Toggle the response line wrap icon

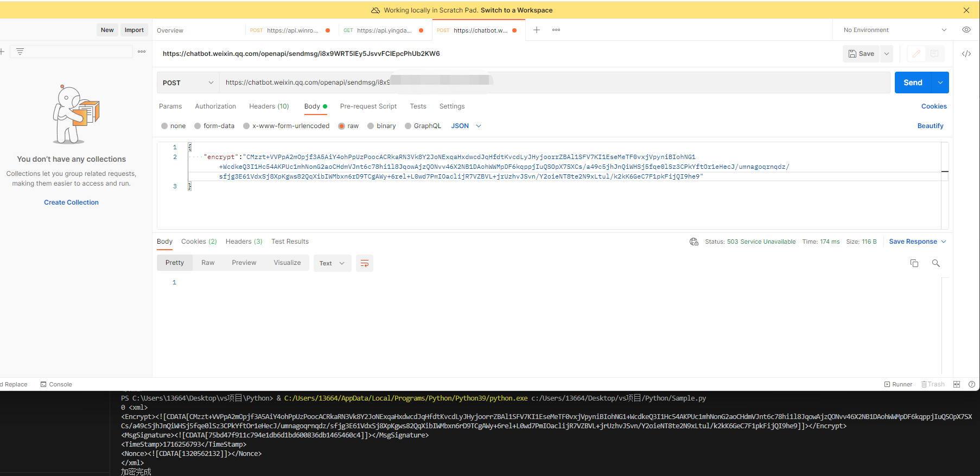(365, 263)
